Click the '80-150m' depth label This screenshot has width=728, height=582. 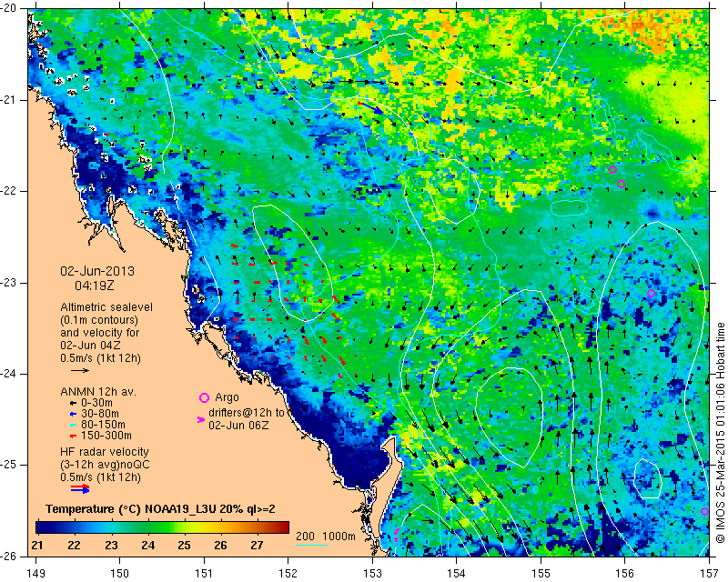103,424
